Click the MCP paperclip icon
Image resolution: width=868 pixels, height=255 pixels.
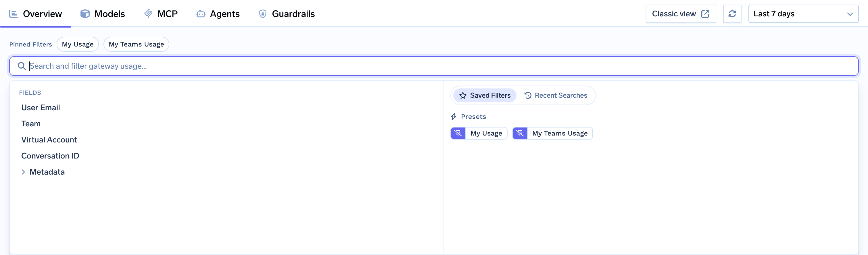(x=148, y=14)
